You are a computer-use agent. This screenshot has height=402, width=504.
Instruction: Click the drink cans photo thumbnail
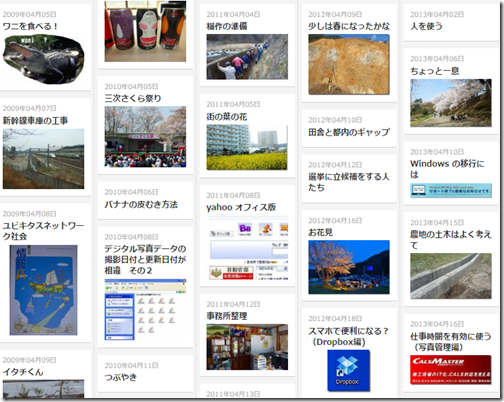[145, 31]
